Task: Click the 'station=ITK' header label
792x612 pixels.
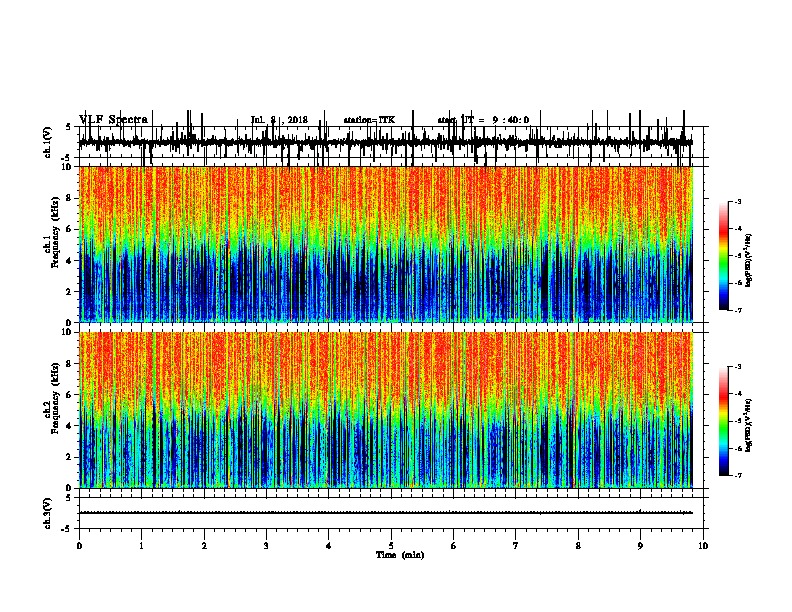Action: pos(369,120)
